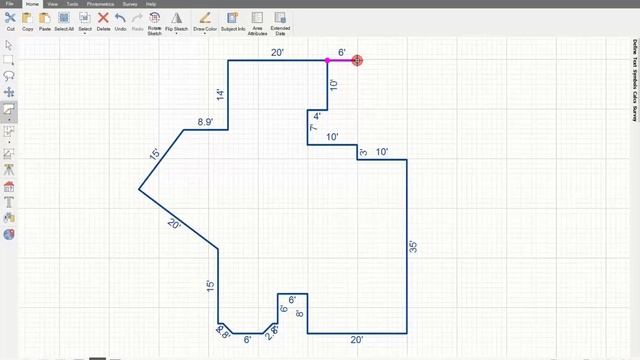Select the lasso selection tool
Viewport: 640px width, 360px height.
click(x=9, y=76)
